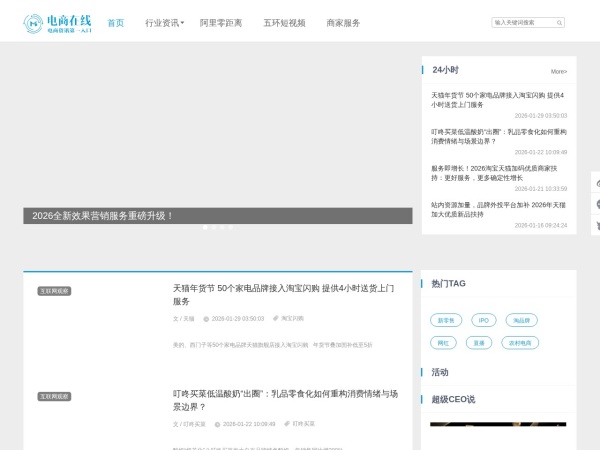Click the 新零售 hot tag
600x450 pixels.
pyautogui.click(x=444, y=320)
